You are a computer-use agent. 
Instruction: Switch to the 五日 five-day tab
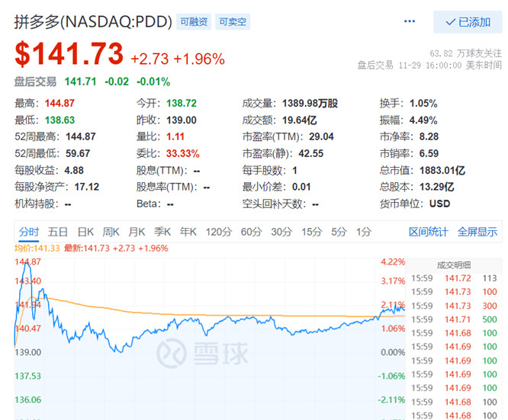point(58,232)
